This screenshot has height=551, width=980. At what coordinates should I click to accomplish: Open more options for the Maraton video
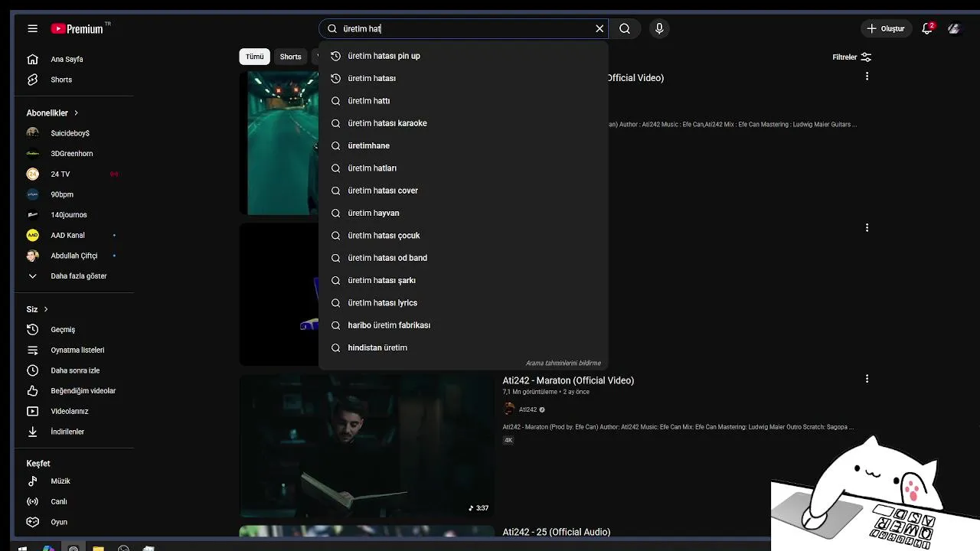click(867, 379)
